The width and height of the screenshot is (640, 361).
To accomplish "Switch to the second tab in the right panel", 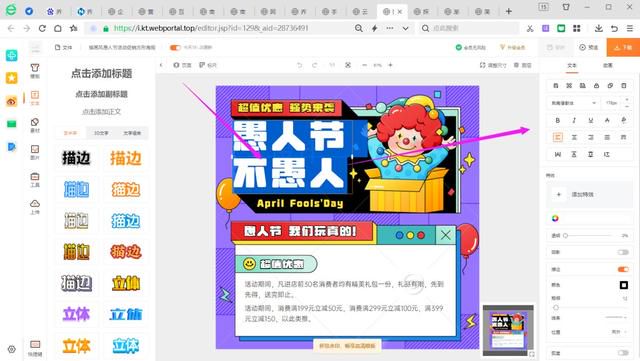I will click(608, 65).
